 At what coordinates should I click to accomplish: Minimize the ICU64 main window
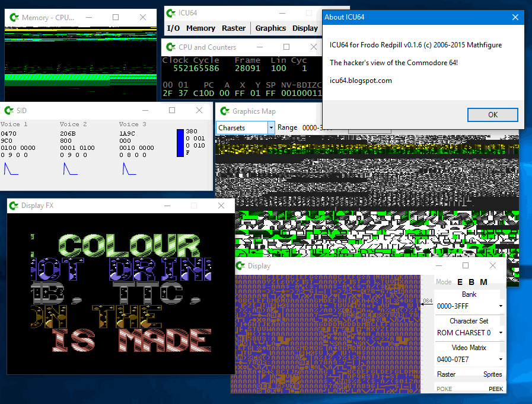282,13
